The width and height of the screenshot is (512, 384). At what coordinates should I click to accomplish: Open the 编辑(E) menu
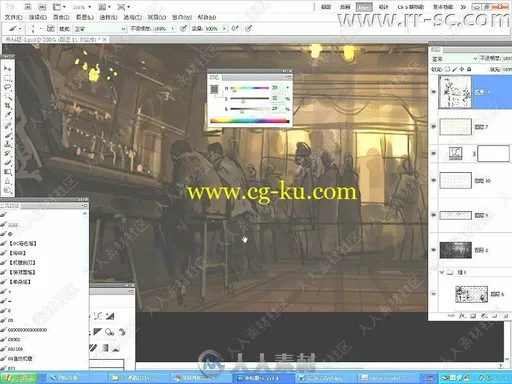pos(38,17)
